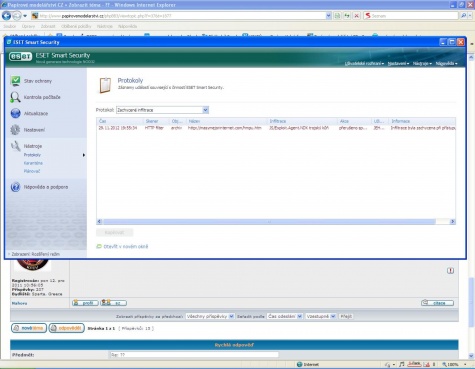475x369 pixels.
Task: Click the citace quote button
Action: click(437, 303)
